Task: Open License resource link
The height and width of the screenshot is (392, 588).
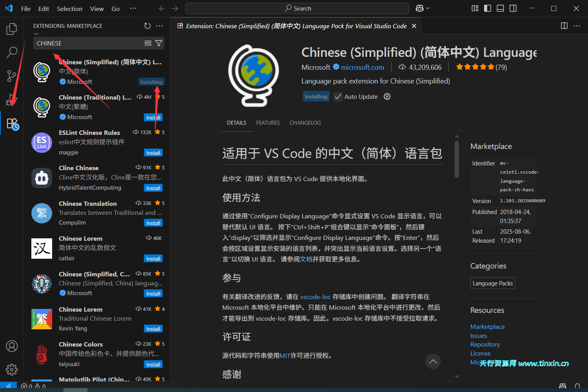Action: click(x=481, y=353)
